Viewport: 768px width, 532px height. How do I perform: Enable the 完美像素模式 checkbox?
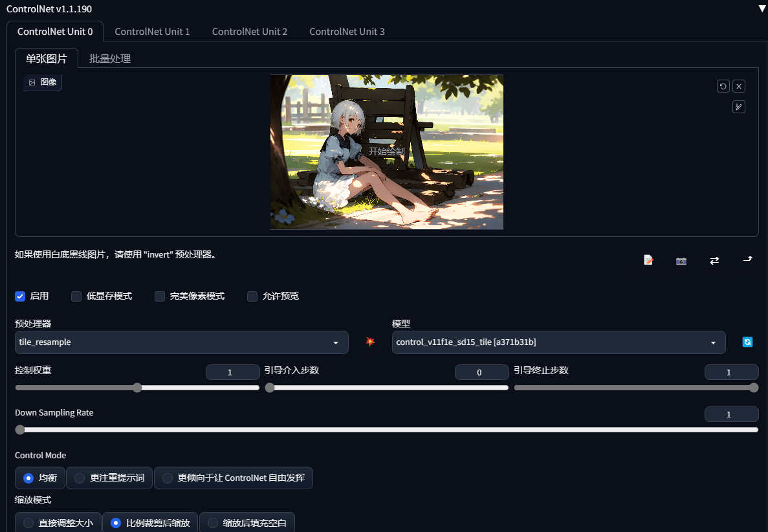tap(160, 296)
